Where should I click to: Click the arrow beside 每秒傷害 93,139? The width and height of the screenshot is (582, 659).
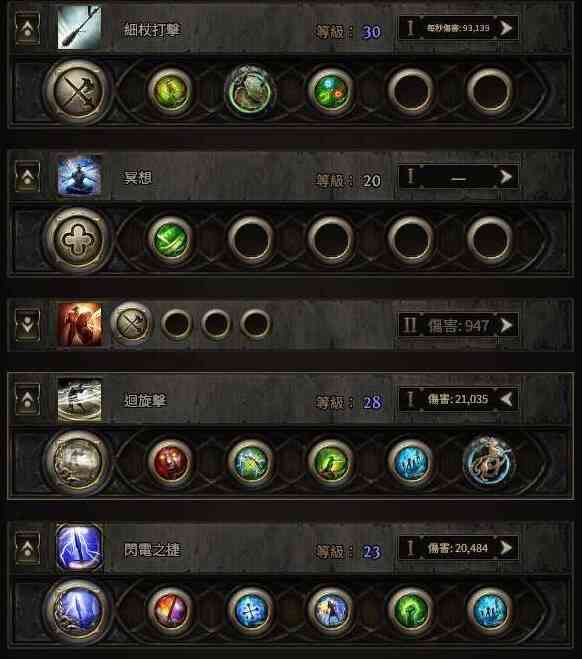[x=506, y=28]
